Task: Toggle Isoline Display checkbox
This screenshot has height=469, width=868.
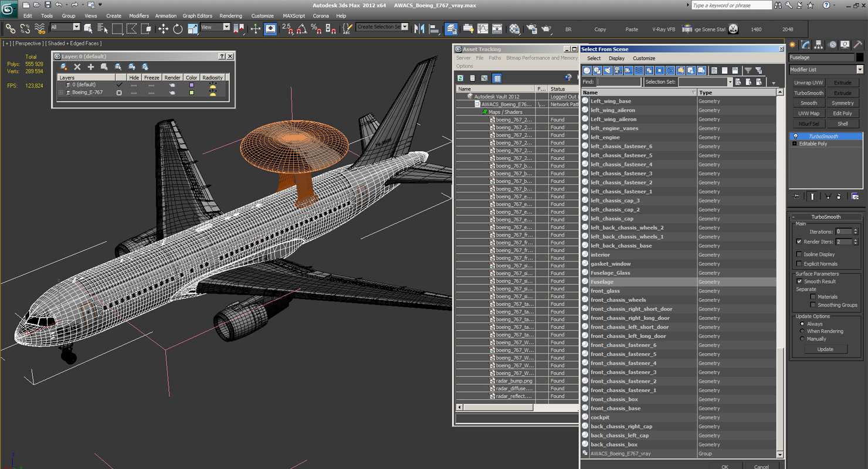Action: [799, 254]
